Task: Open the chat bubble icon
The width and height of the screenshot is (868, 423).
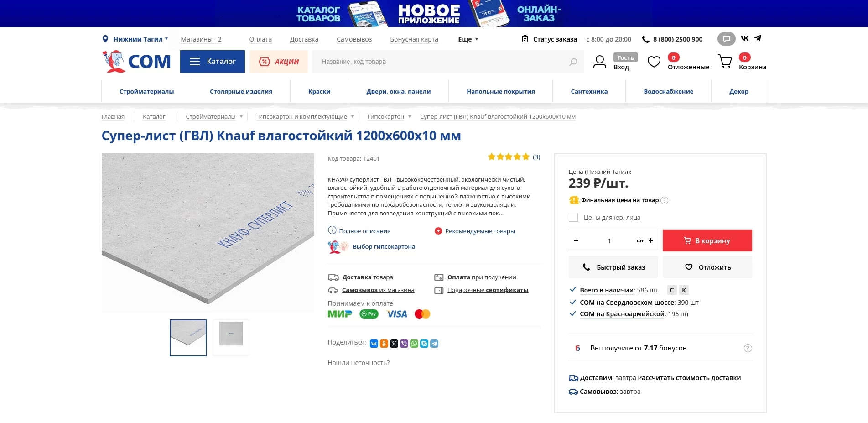Action: pos(726,39)
